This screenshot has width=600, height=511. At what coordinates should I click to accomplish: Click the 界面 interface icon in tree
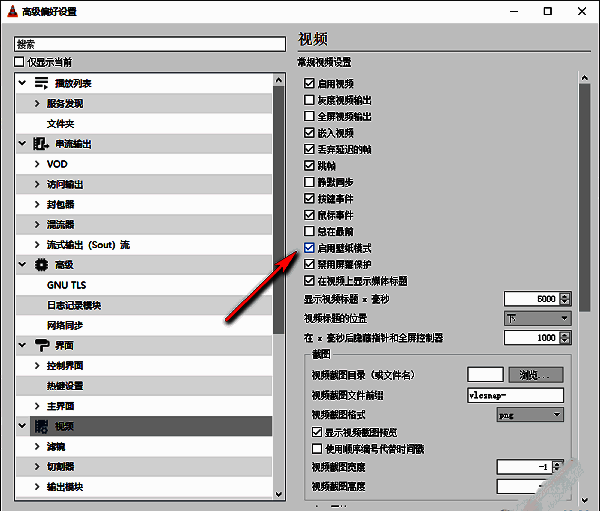[x=41, y=345]
